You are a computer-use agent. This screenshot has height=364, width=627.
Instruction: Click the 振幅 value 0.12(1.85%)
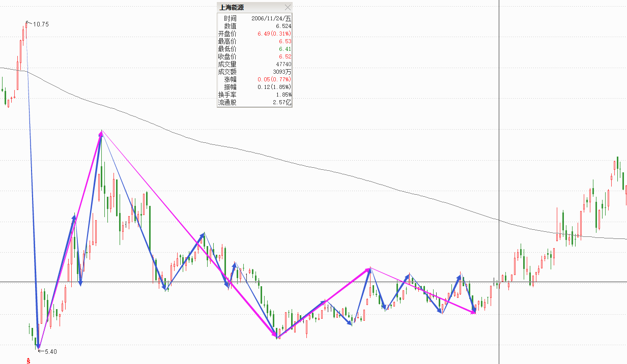274,87
